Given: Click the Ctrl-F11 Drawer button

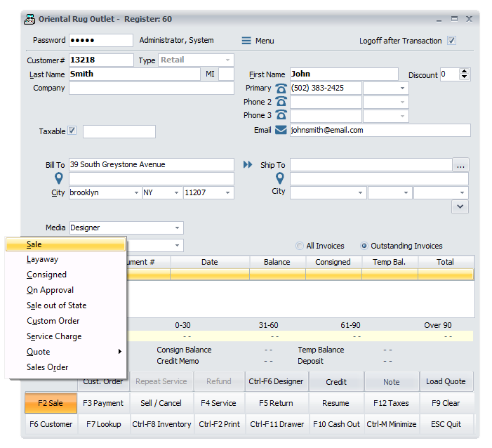Looking at the screenshot, I should tap(277, 424).
